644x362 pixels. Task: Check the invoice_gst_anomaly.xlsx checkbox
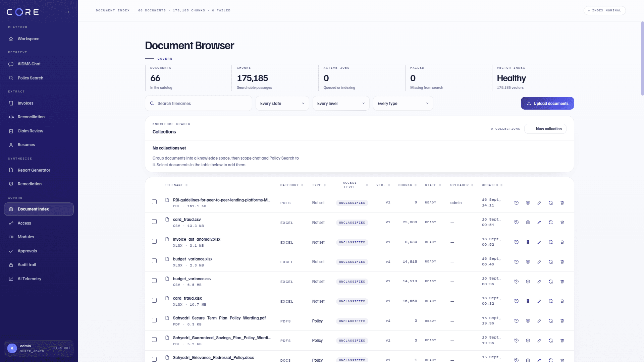(x=154, y=241)
